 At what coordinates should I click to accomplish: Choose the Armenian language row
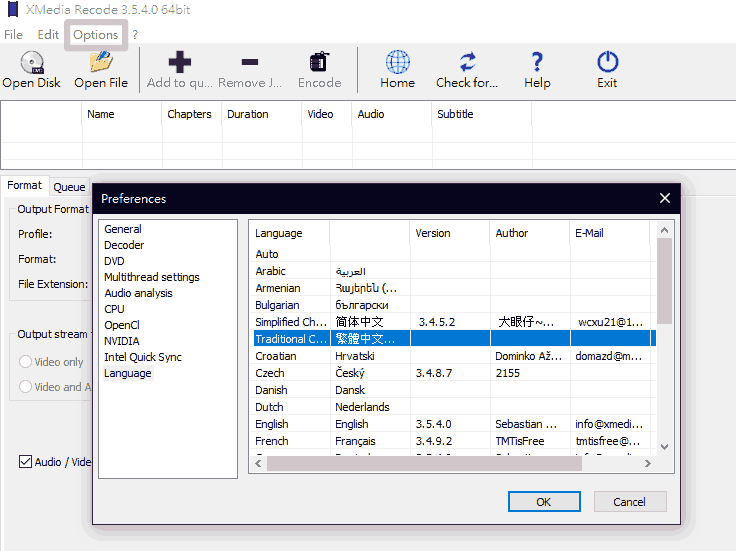454,288
